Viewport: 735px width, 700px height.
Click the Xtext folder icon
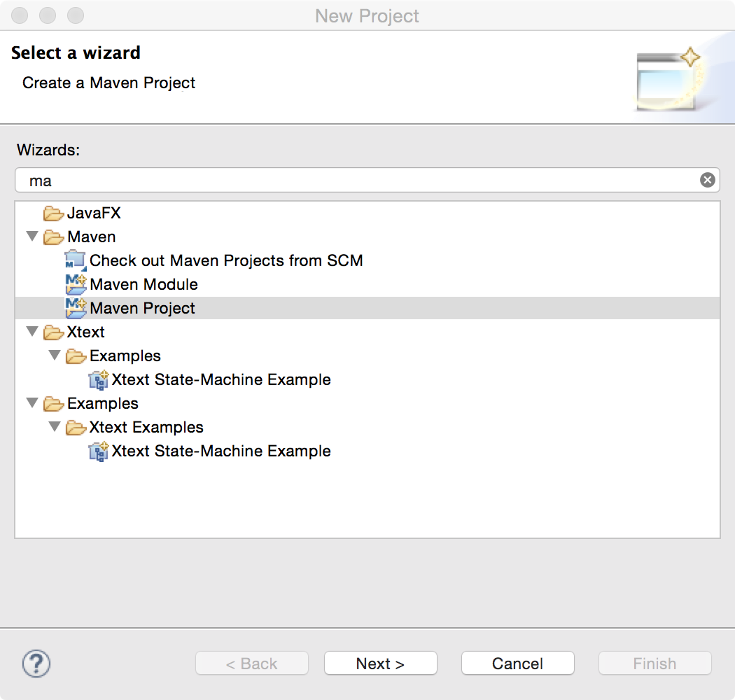(x=53, y=332)
